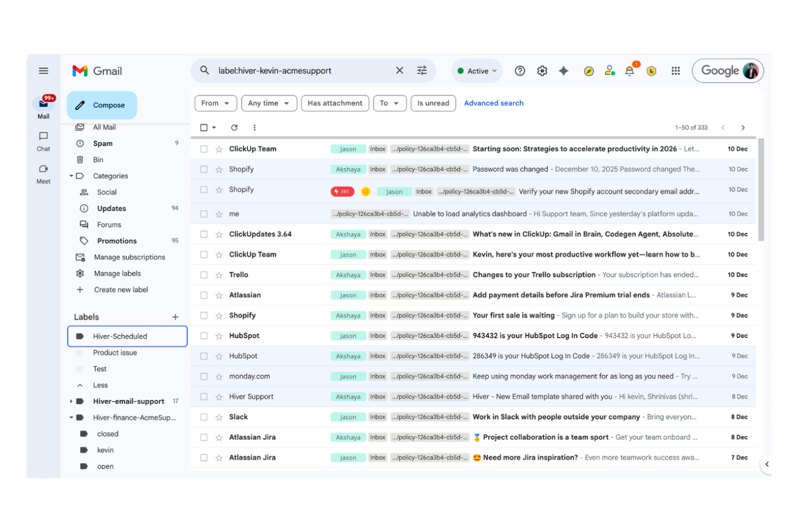This screenshot has width=798, height=532.
Task: Click the Advanced search link
Action: (493, 103)
